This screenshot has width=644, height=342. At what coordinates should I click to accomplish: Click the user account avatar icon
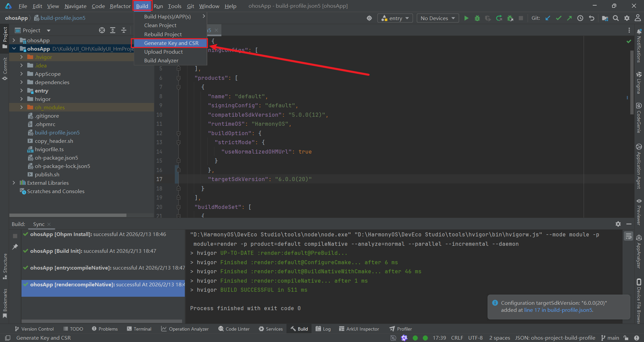pos(638,18)
